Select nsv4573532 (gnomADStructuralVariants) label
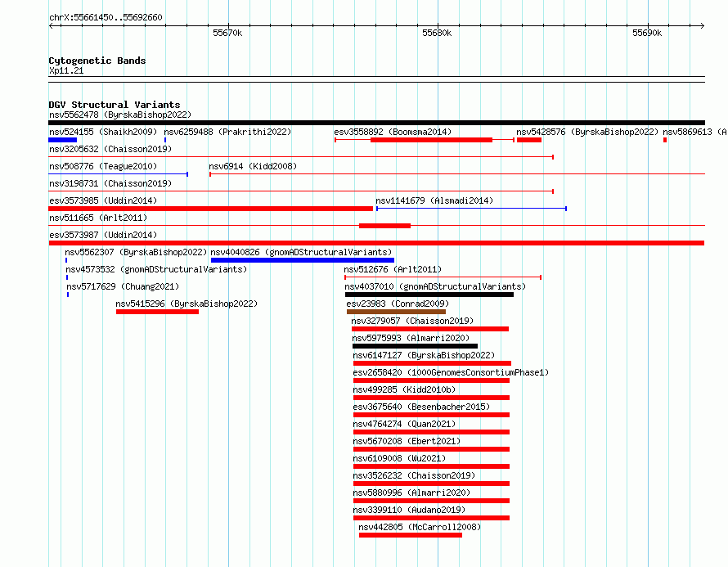This screenshot has width=728, height=567. 156,269
